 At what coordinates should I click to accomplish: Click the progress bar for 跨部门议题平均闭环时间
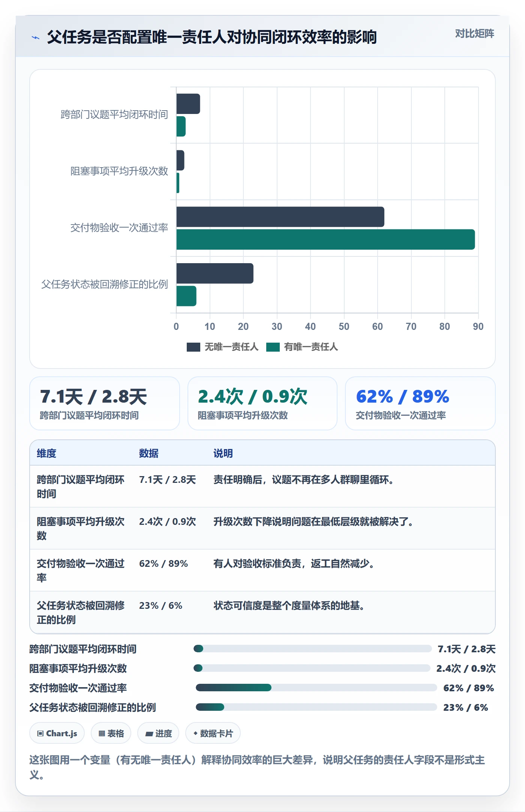pyautogui.click(x=313, y=649)
